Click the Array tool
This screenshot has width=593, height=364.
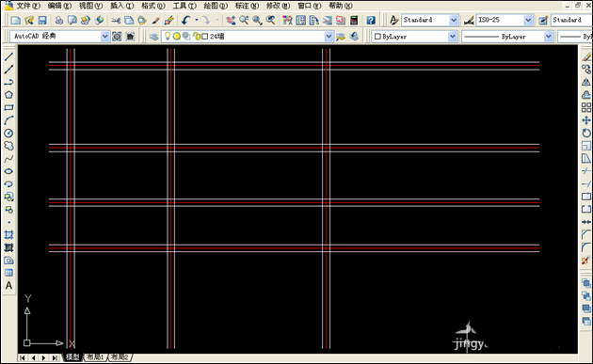pos(586,107)
